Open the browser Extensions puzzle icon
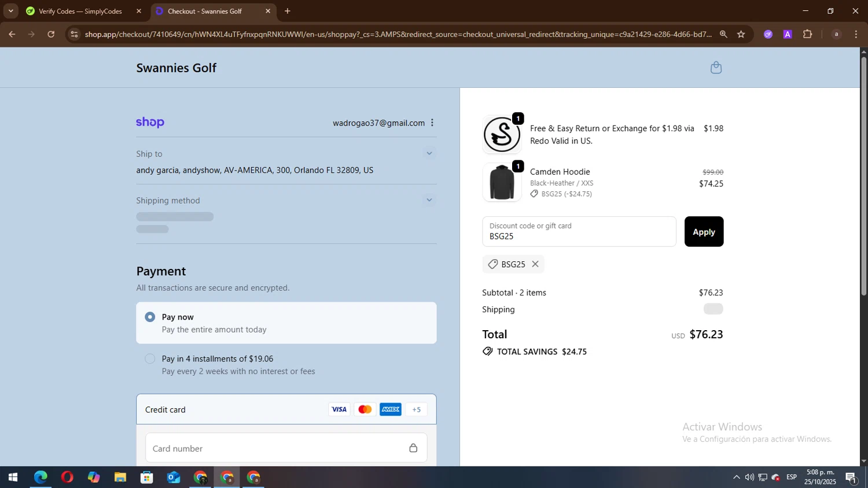 (x=808, y=34)
